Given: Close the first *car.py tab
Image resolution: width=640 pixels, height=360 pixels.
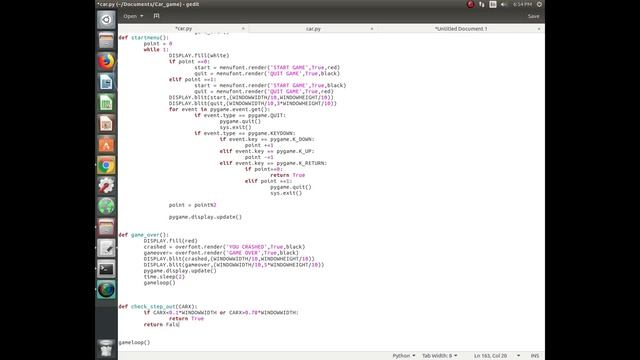Looking at the screenshot, I should click(243, 29).
